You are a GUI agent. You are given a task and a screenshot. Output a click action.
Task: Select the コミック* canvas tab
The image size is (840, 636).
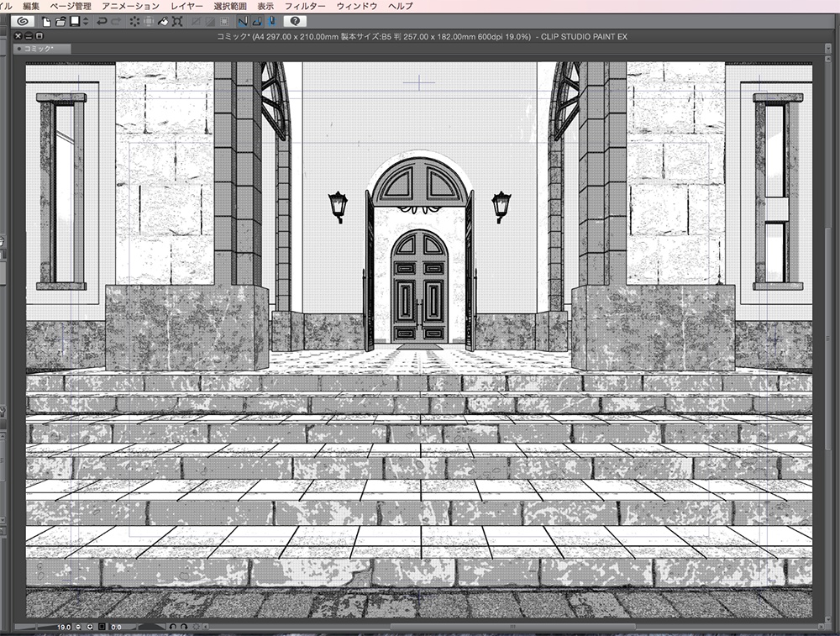point(42,49)
